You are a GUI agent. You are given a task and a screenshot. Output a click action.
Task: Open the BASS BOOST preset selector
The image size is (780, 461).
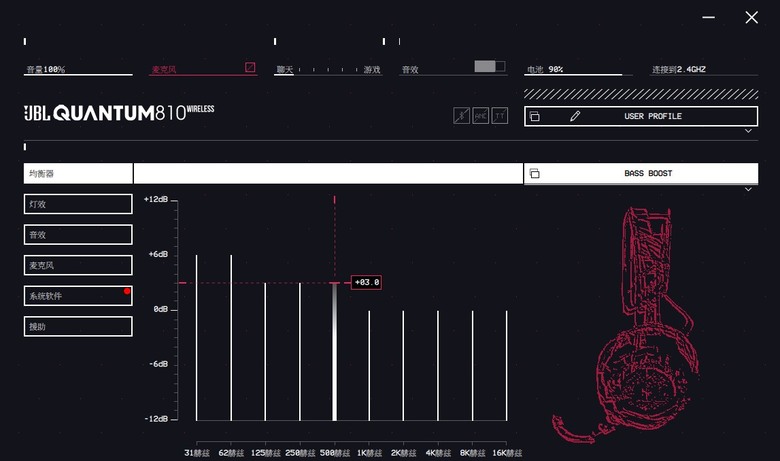click(641, 174)
